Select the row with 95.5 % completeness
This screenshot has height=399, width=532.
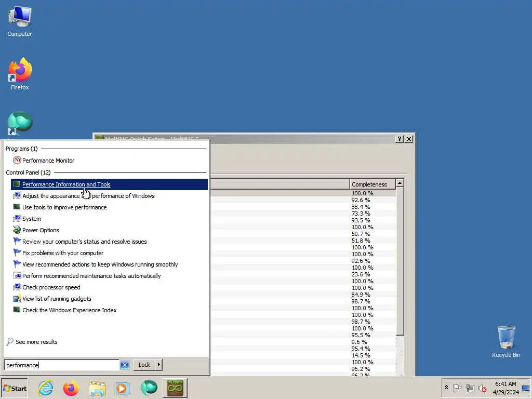pos(303,335)
